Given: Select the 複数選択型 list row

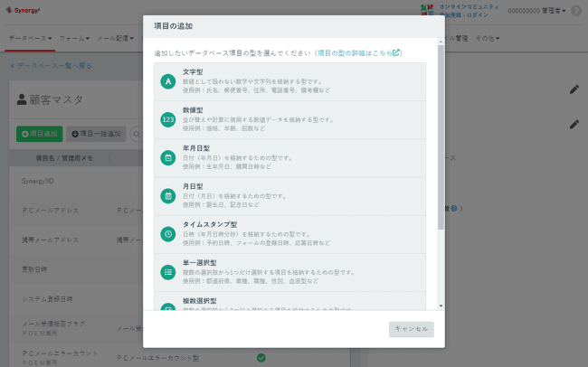Looking at the screenshot, I should point(289,304).
